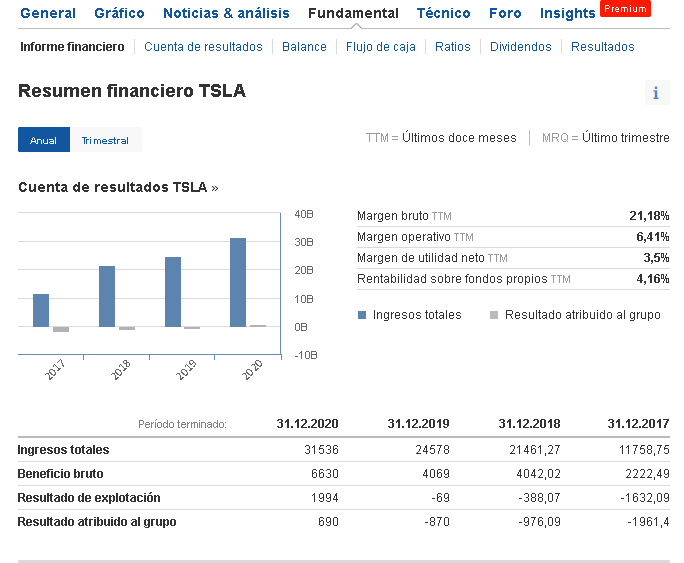Click the Margen operativo value 6,41%
The image size is (684, 563).
[653, 237]
